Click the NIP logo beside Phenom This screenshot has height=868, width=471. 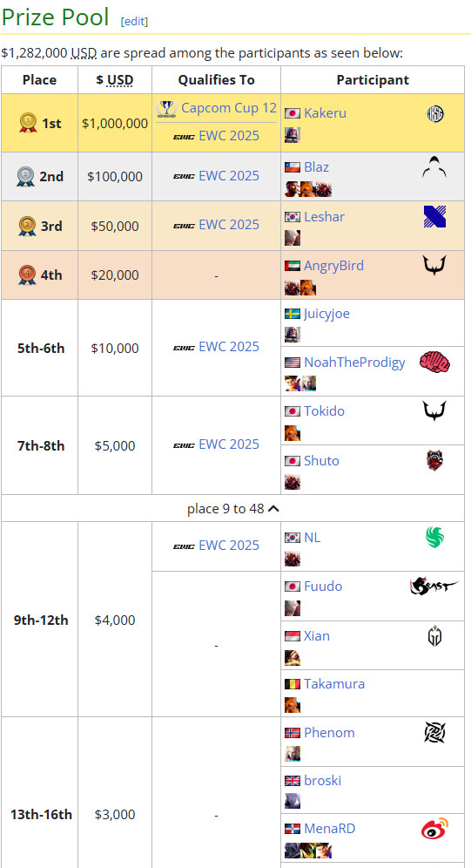pyautogui.click(x=435, y=732)
